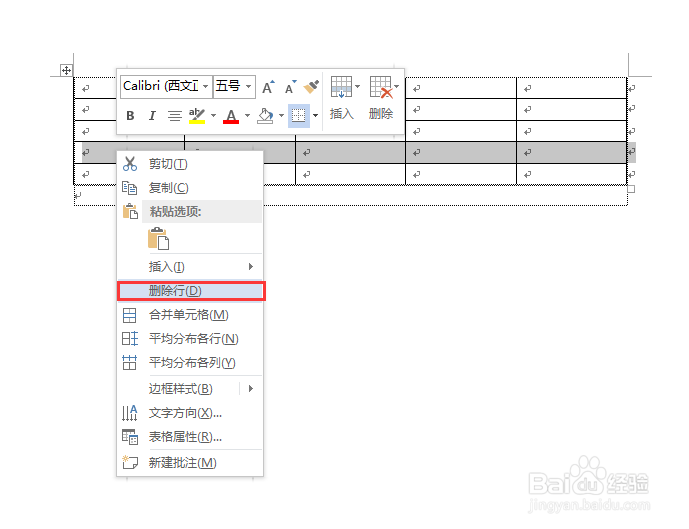Click the Delete (删除) table icon

coord(381,87)
